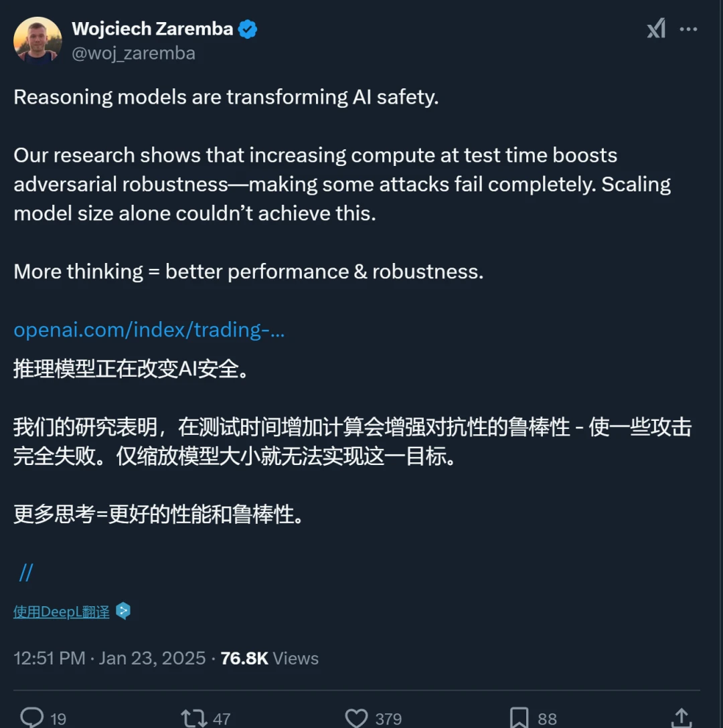Screen dimensions: 723x728
Task: Like the tweet using the heart icon
Action: (356, 717)
